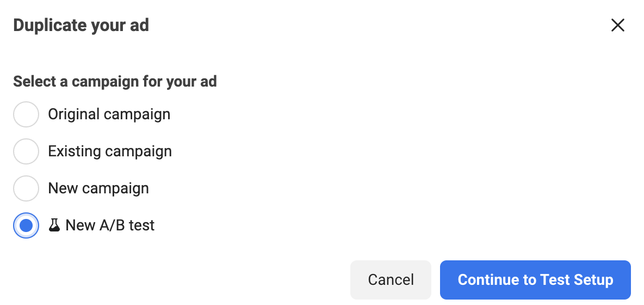This screenshot has height=305, width=644.
Task: Click the Select a campaign heading
Action: click(115, 81)
